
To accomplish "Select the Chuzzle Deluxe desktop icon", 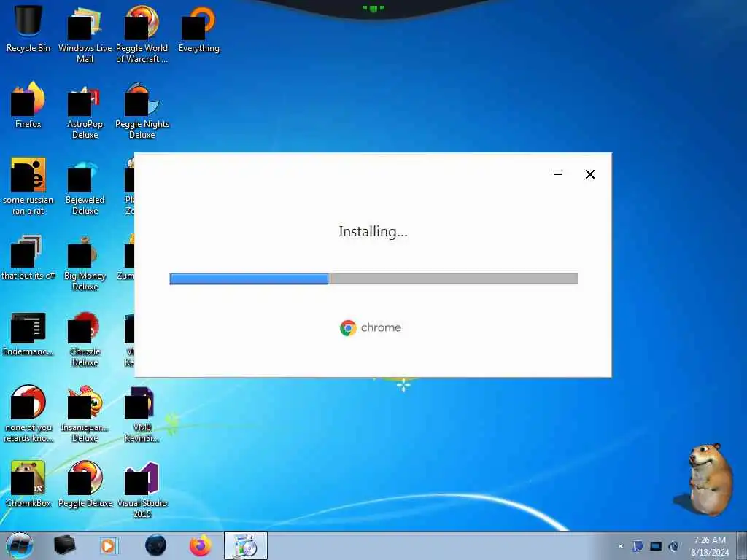I will point(85,339).
